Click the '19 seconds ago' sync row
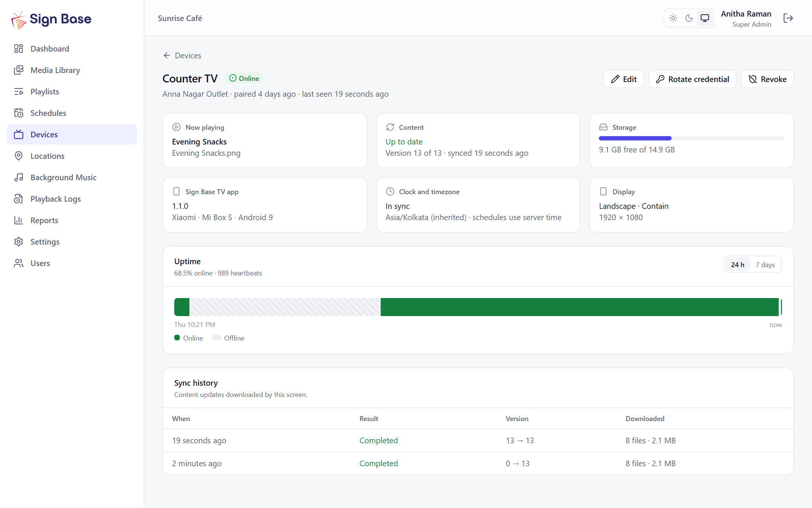 coord(478,440)
